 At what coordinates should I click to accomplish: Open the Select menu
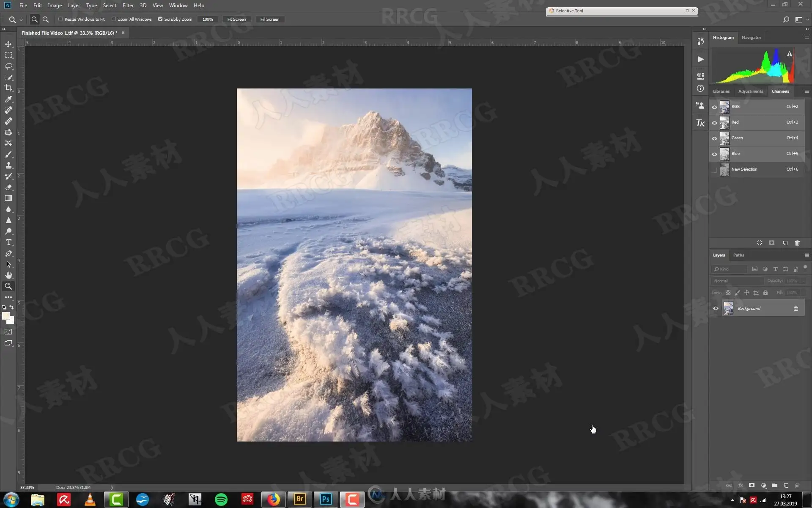(110, 6)
